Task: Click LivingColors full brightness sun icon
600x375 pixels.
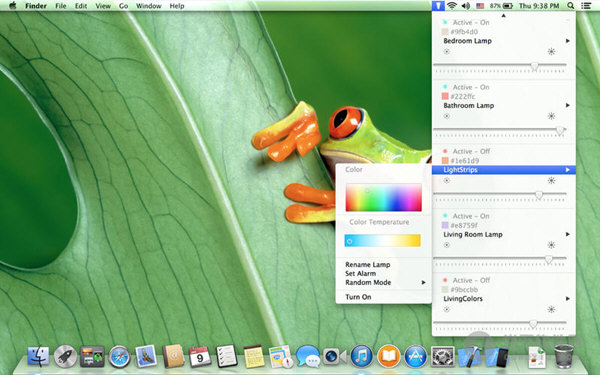Action: tap(551, 309)
